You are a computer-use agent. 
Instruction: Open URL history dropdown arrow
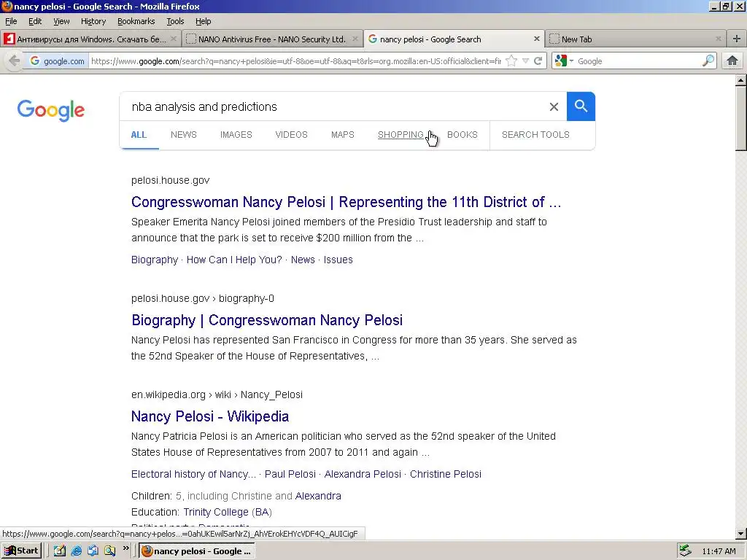(x=525, y=61)
